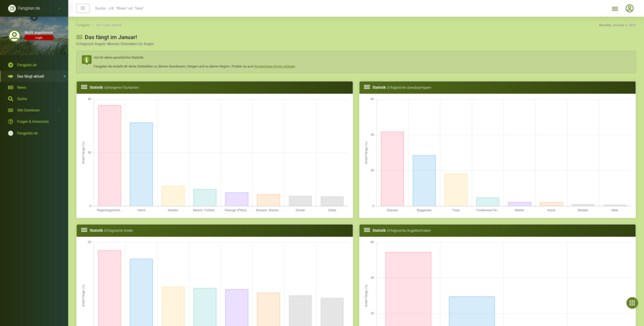This screenshot has height=326, width=644.
Task: Toggle the sidebar with hamburger button
Action: (83, 8)
